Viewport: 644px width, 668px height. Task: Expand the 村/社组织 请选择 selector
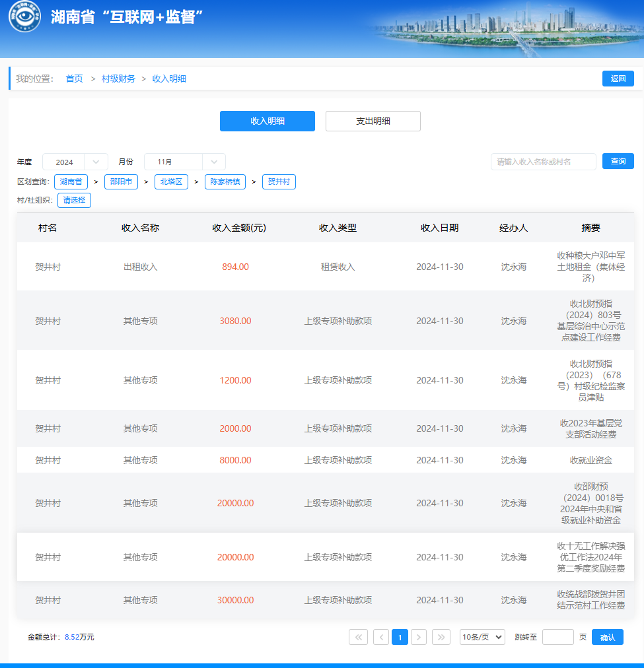[74, 200]
